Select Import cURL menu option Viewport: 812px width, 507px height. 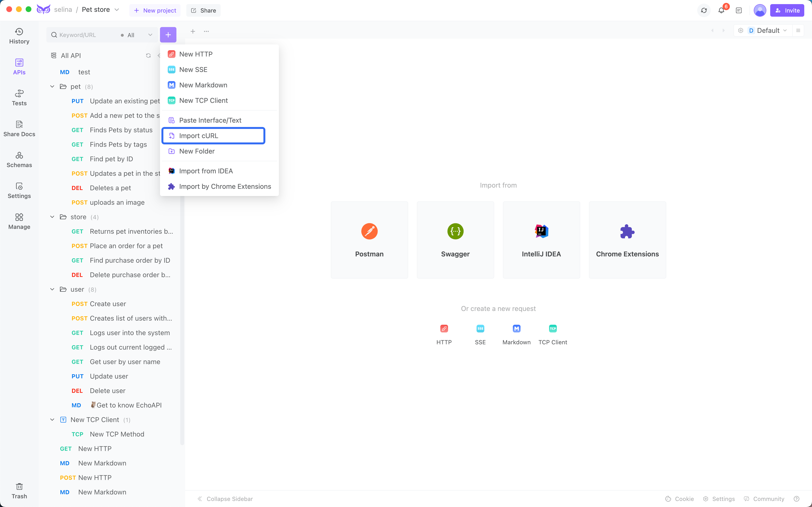(x=213, y=135)
